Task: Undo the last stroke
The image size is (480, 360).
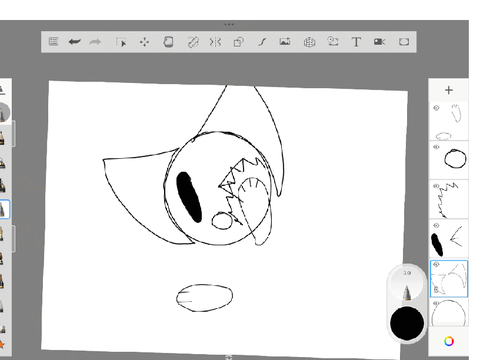Action: (75, 42)
